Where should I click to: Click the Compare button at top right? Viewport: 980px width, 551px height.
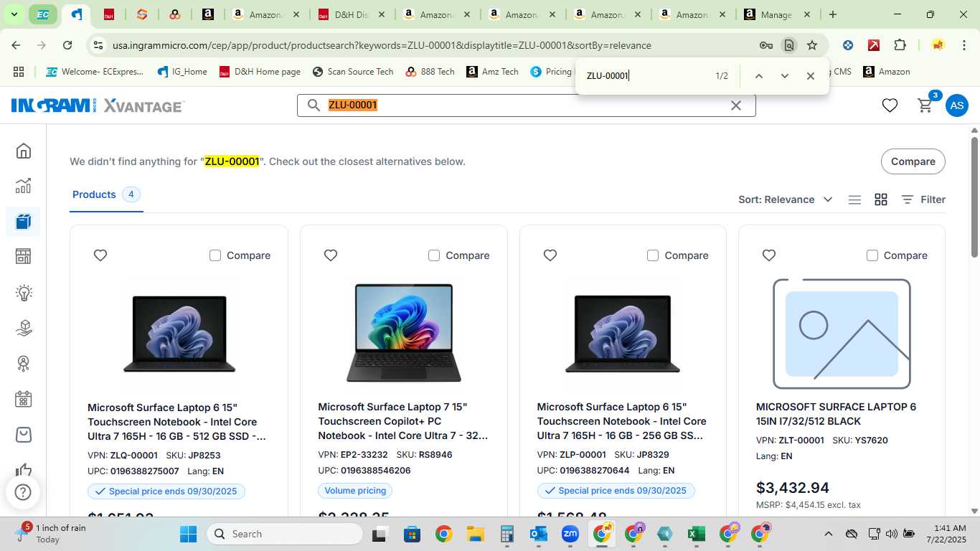(913, 161)
